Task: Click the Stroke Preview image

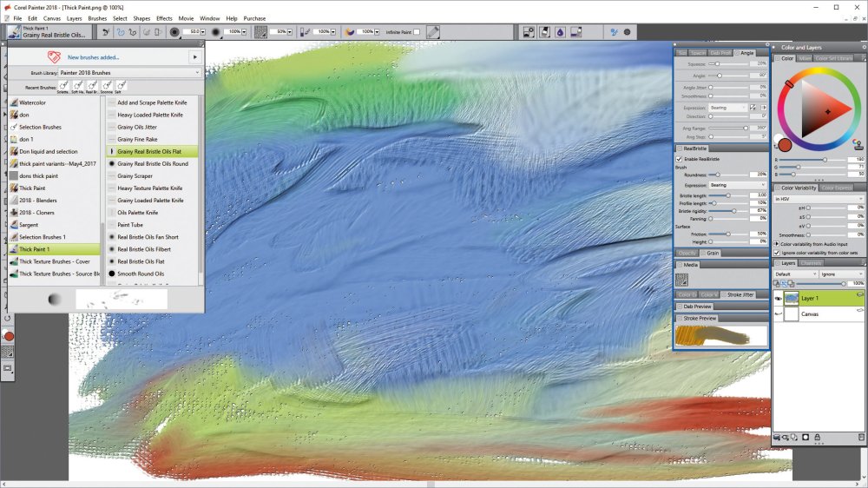Action: [721, 336]
